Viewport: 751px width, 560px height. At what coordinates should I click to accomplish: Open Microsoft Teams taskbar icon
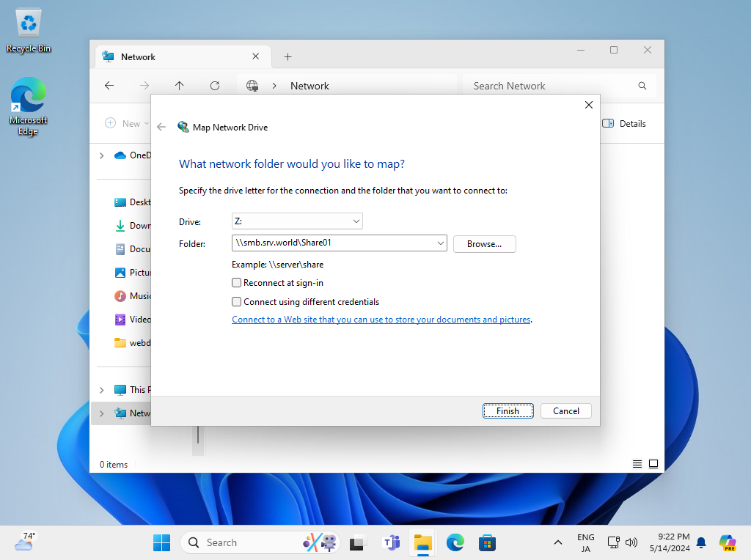point(392,542)
